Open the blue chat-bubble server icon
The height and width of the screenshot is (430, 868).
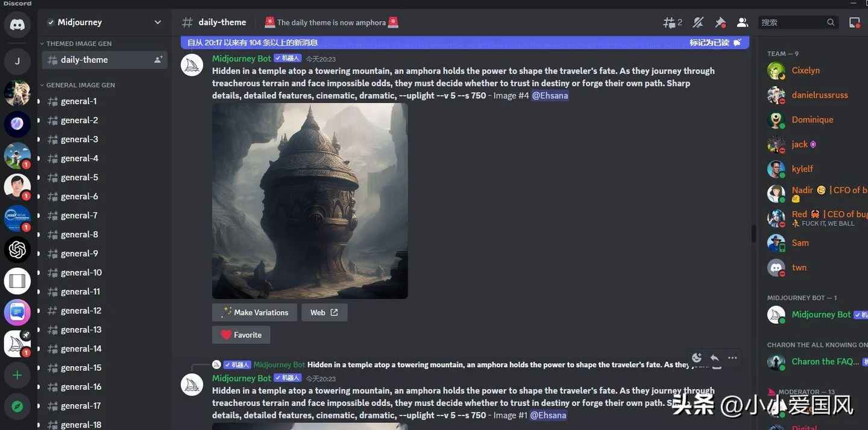(x=17, y=312)
